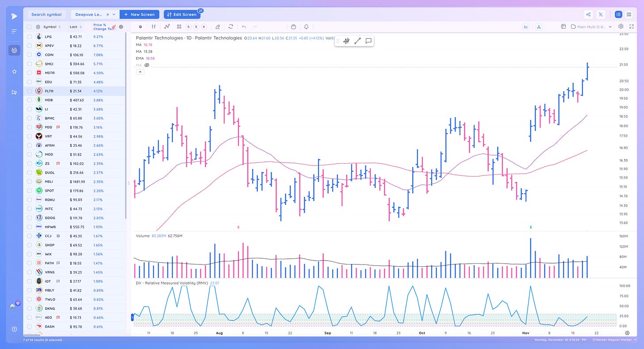Click the three-pronged view icon in toolbar
This screenshot has height=349, width=644.
(x=539, y=27)
